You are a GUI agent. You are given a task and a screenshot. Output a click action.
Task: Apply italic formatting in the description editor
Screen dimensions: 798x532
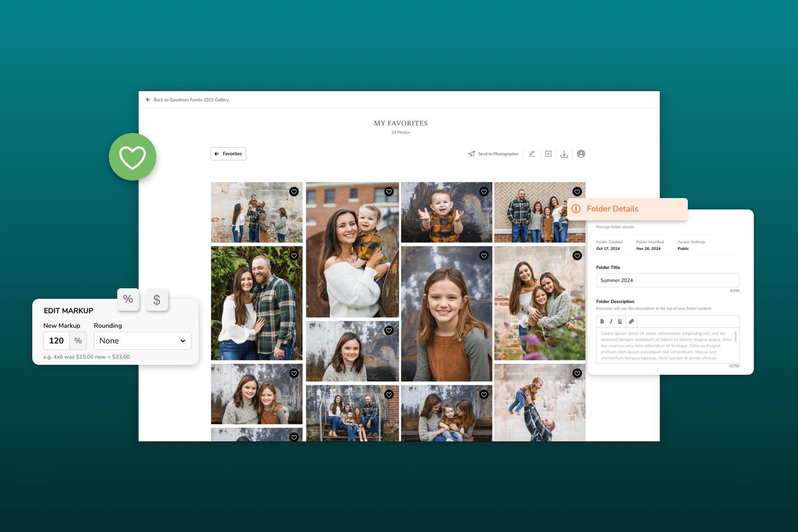tap(611, 322)
